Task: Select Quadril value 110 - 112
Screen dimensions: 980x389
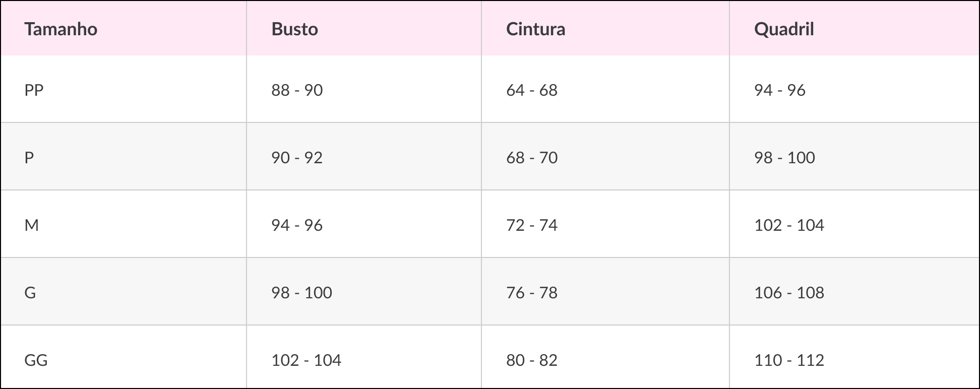Action: (789, 360)
